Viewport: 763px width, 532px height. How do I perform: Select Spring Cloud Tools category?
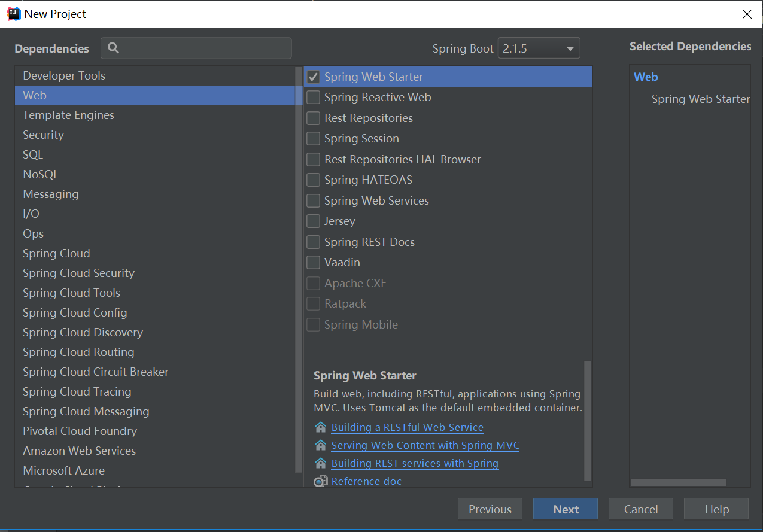(156, 293)
